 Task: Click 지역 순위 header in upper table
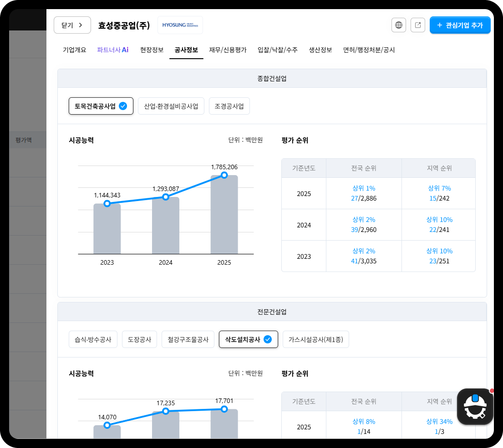click(x=439, y=168)
